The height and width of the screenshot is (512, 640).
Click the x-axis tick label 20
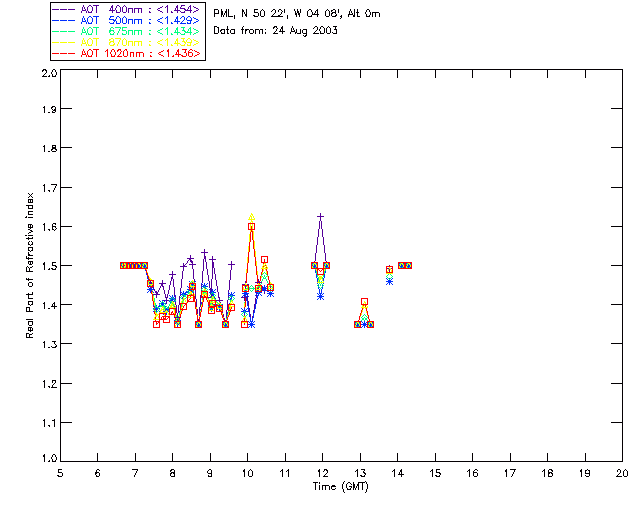coord(622,473)
